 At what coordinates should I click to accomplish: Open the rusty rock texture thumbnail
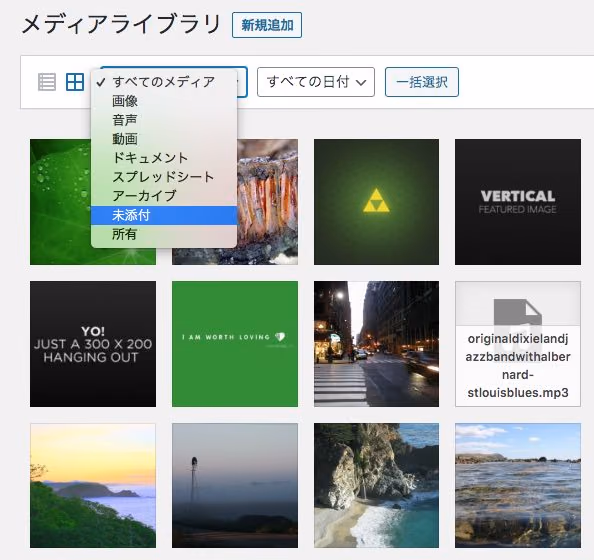pos(267,202)
